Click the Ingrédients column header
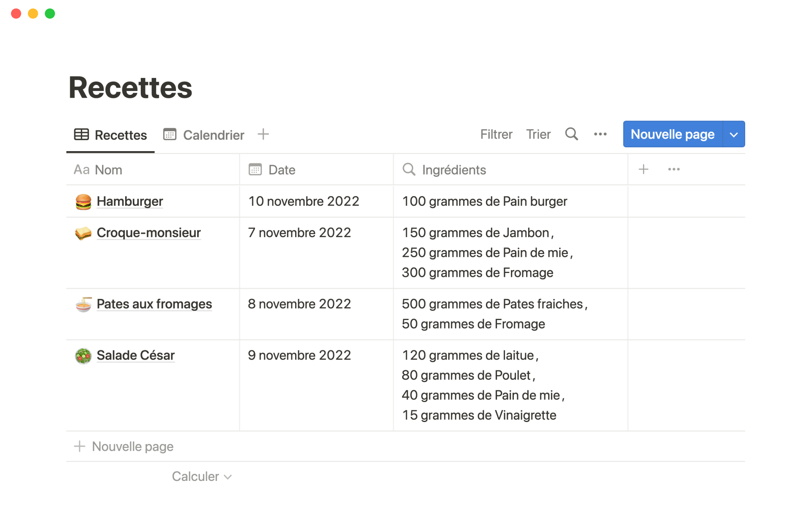 click(454, 170)
